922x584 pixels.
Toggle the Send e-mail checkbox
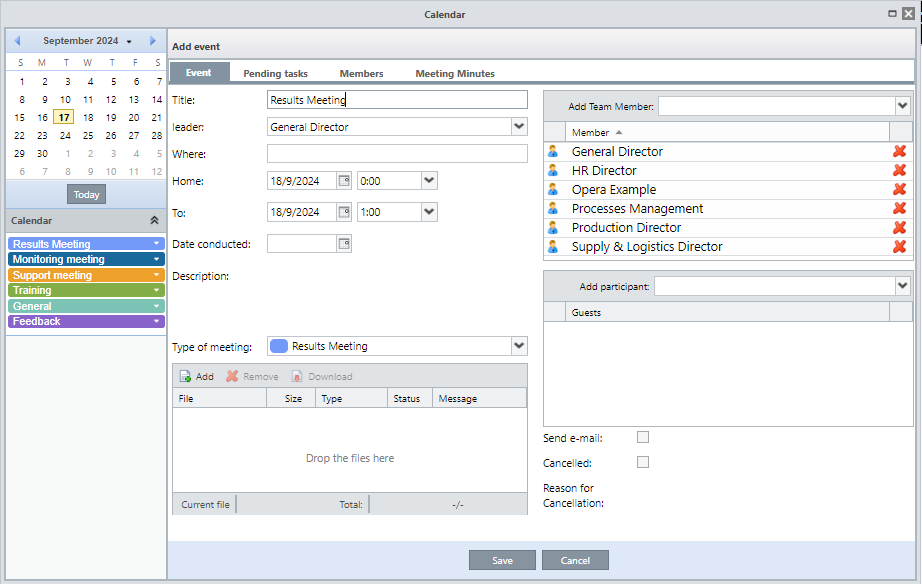(643, 437)
